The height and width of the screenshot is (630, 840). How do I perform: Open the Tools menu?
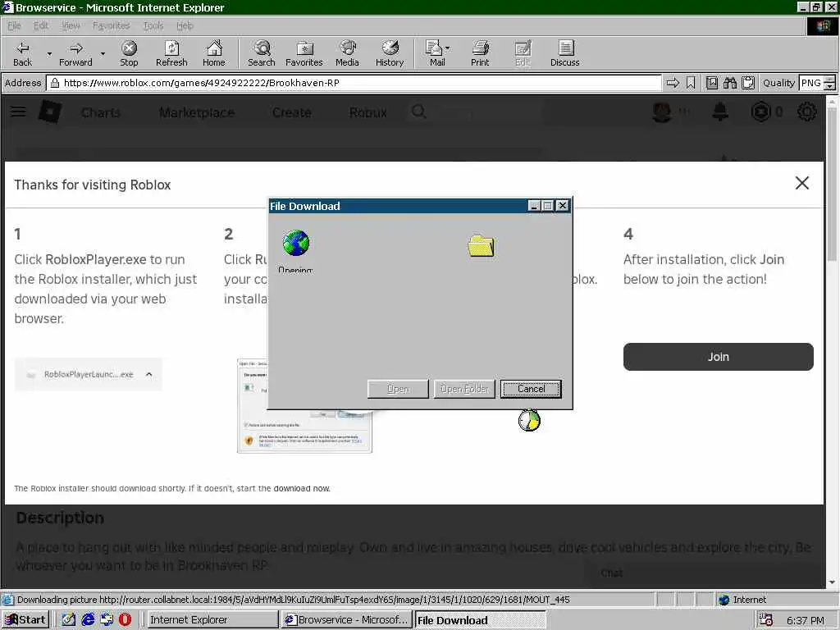pos(153,25)
